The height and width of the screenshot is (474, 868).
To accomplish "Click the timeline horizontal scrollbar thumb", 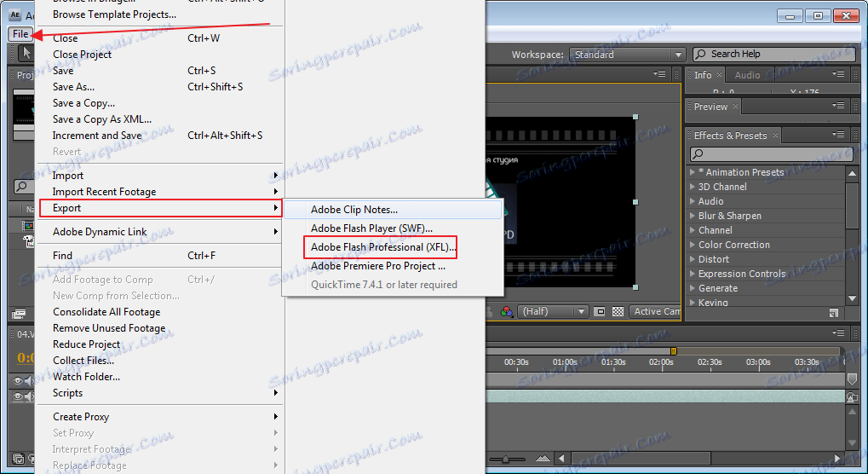I will (x=640, y=459).
